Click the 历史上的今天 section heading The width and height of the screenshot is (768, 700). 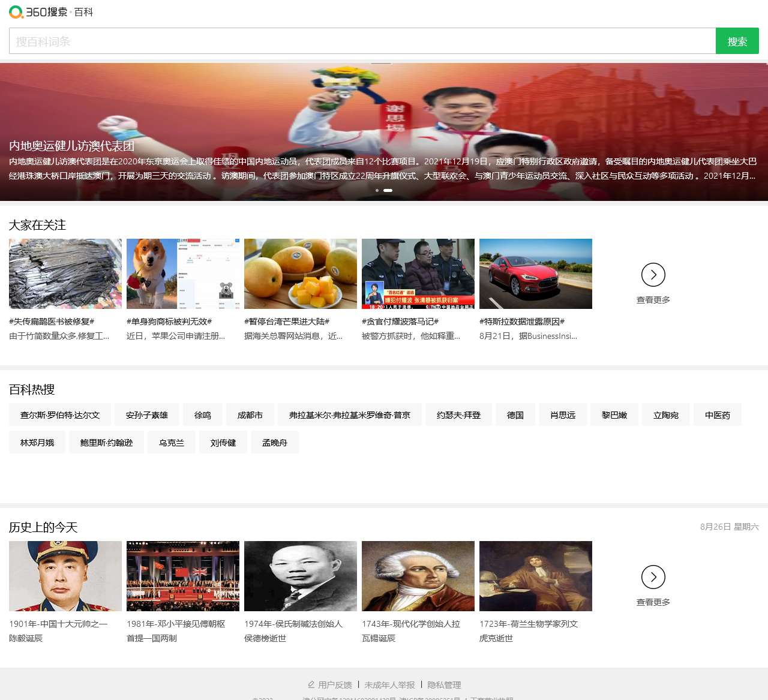(43, 527)
